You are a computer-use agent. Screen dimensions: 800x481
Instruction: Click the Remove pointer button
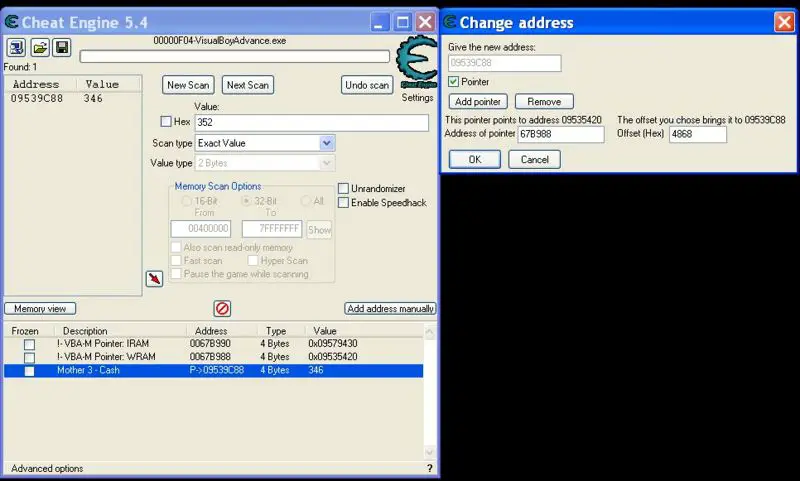[544, 102]
